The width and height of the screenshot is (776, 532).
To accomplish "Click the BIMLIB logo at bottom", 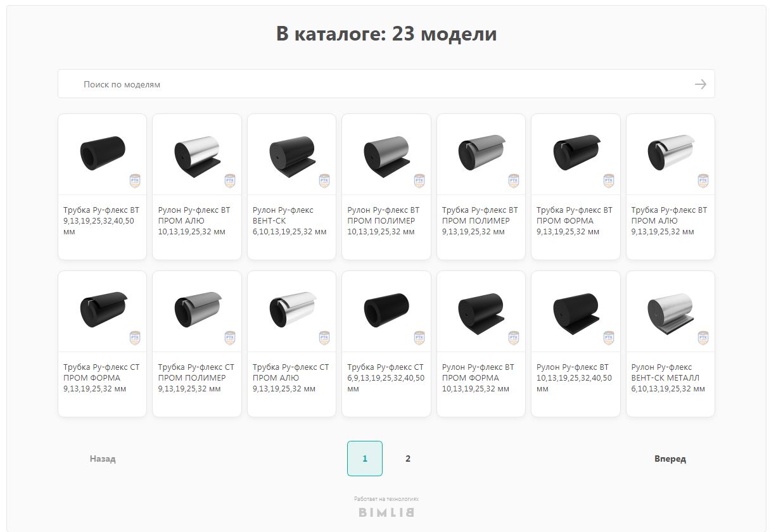I will [386, 512].
